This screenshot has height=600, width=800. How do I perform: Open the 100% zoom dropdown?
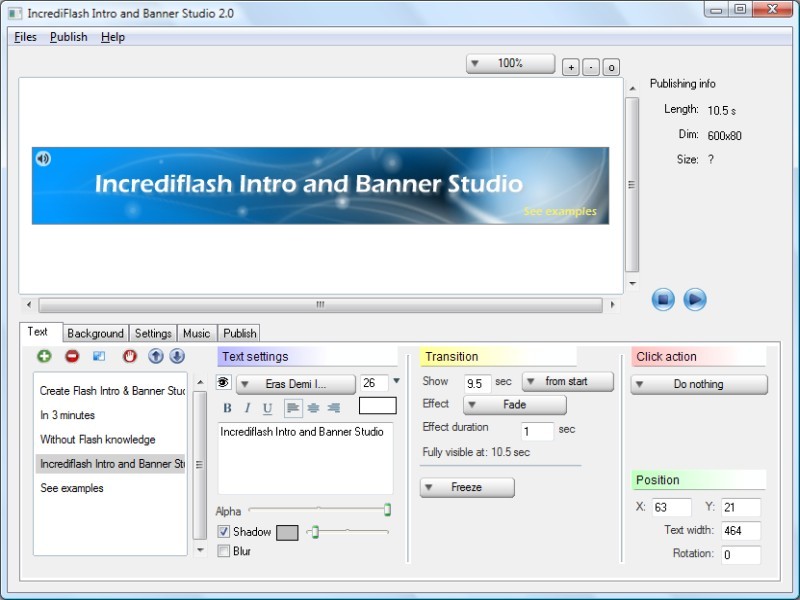tap(510, 64)
